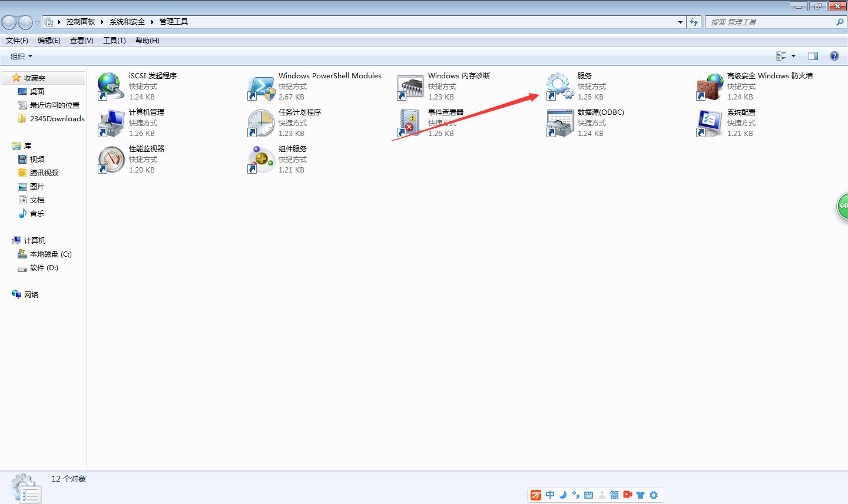Open the 工具(T) menu
The width and height of the screenshot is (848, 504).
tap(114, 41)
